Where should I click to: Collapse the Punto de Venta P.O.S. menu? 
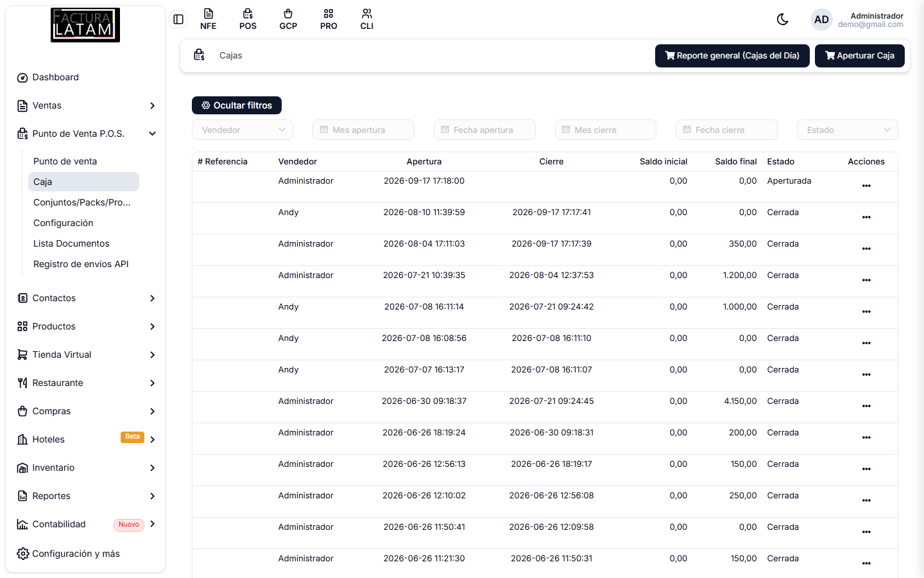tap(85, 134)
